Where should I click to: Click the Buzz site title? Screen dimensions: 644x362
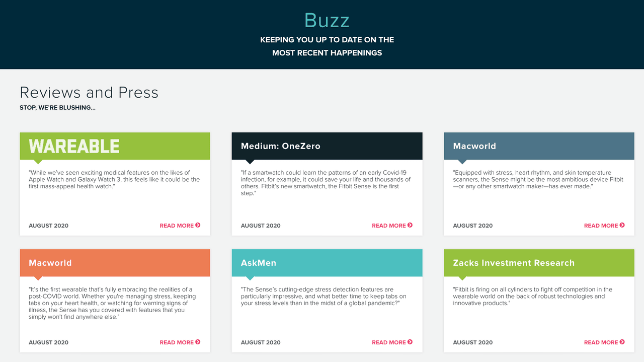327,20
